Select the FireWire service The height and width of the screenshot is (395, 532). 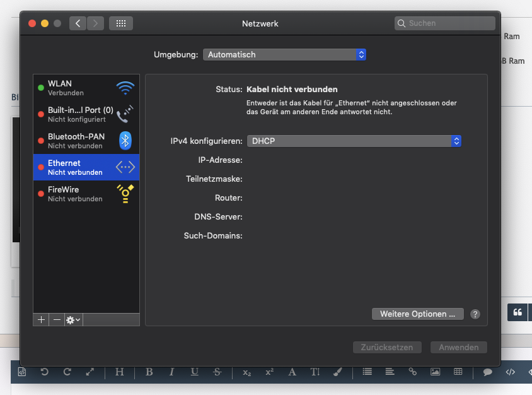[x=86, y=194]
